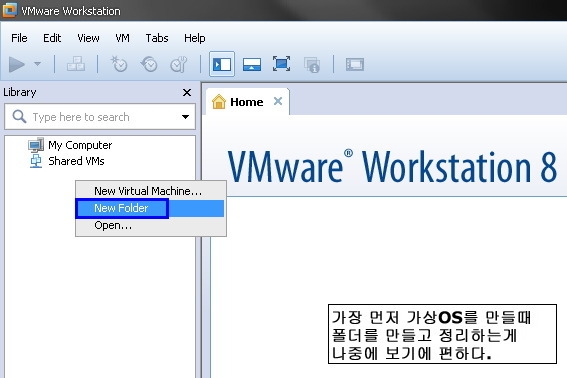Image resolution: width=567 pixels, height=378 pixels.
Task: Click the My Computer icon
Action: pos(36,145)
